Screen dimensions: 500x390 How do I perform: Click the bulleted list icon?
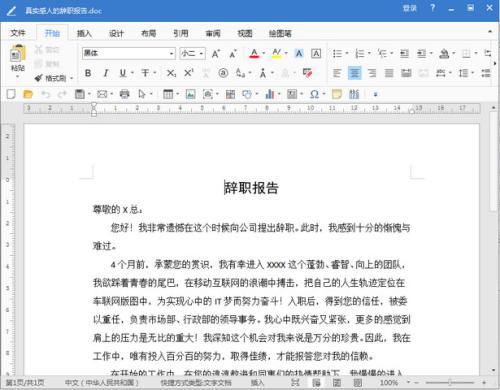pyautogui.click(x=337, y=53)
